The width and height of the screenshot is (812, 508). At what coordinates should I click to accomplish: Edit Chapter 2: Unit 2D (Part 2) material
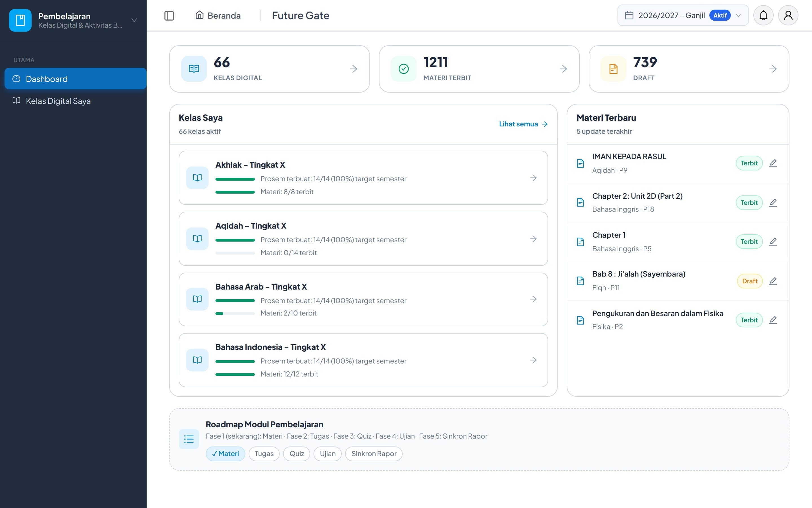[773, 203]
